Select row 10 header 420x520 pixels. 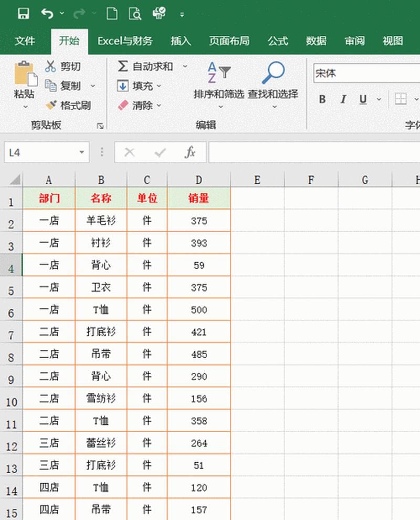(11, 398)
